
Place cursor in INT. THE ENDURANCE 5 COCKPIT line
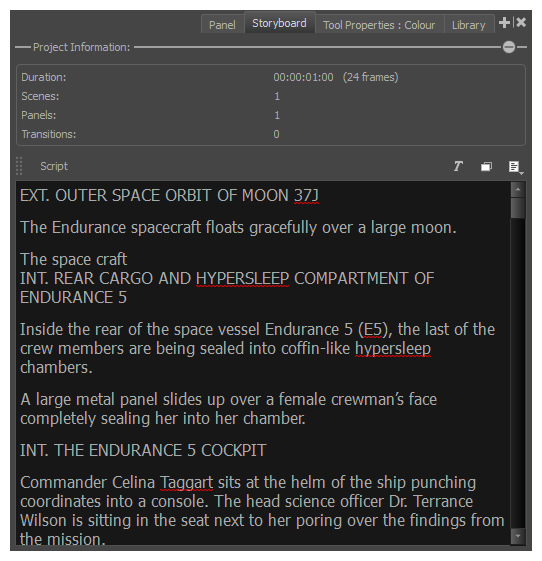point(143,450)
